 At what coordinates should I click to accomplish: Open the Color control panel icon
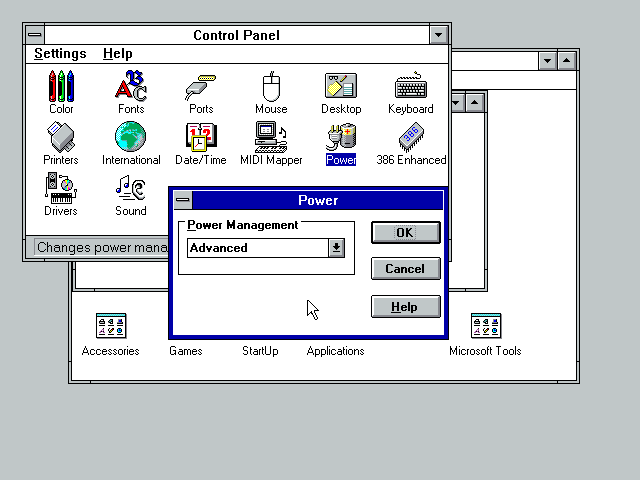[61, 87]
